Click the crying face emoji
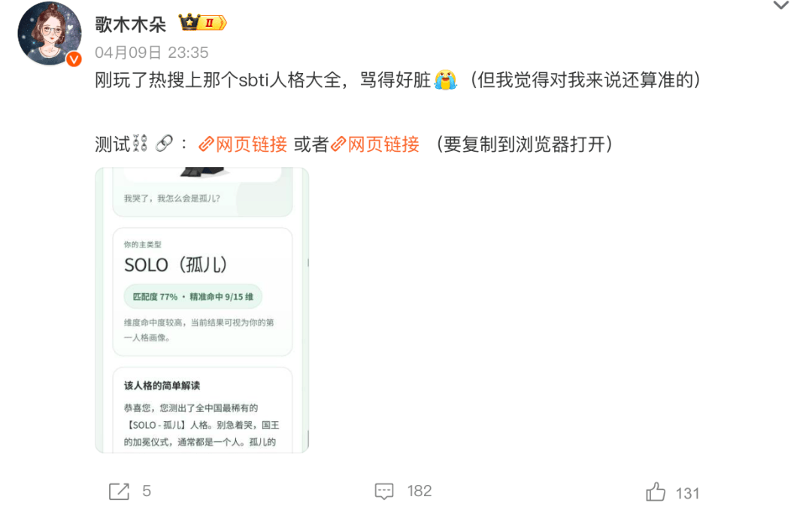 (445, 80)
